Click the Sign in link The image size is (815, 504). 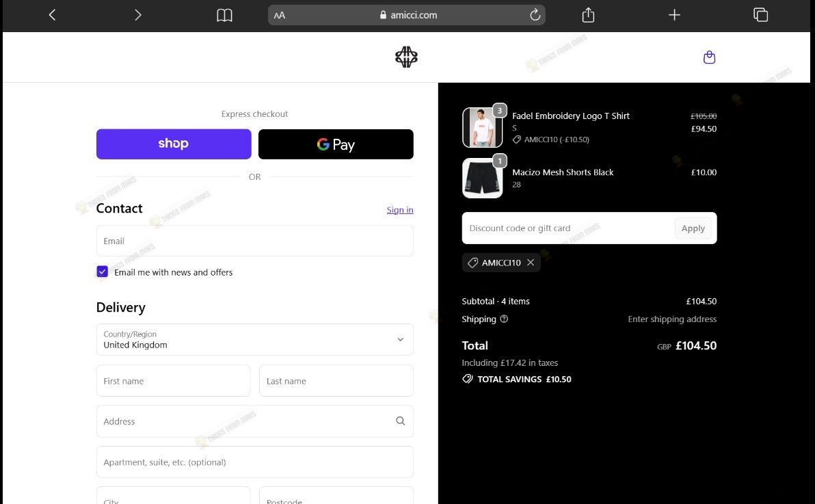[400, 210]
